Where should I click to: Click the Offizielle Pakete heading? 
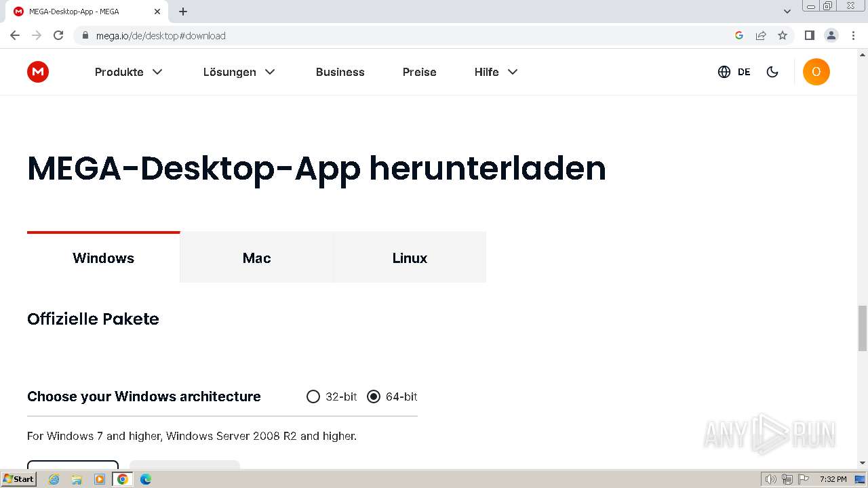tap(93, 319)
